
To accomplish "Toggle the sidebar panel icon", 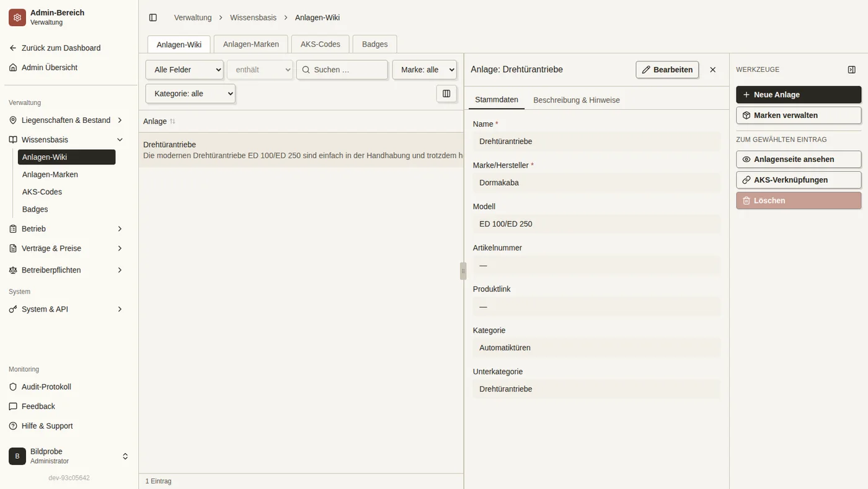I will [153, 17].
